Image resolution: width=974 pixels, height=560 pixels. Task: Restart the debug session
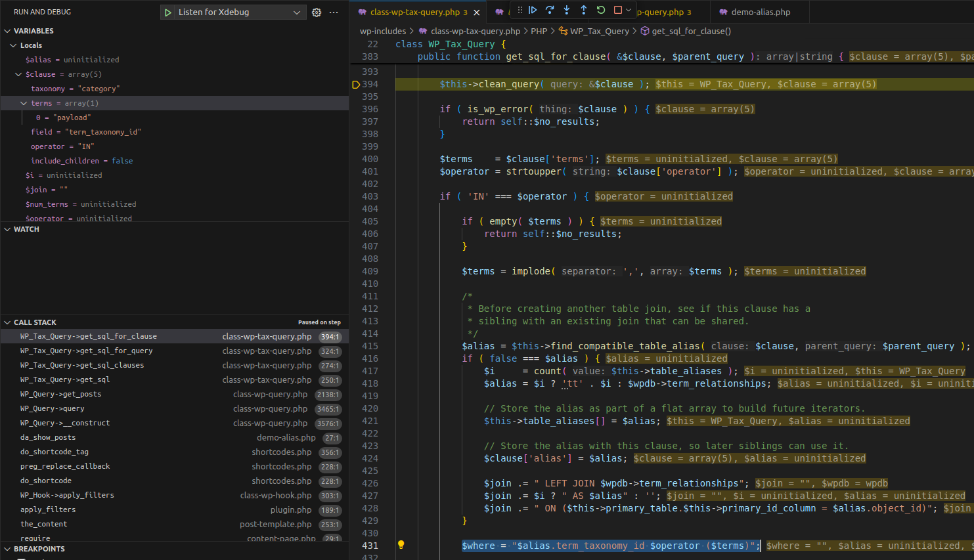pyautogui.click(x=601, y=10)
